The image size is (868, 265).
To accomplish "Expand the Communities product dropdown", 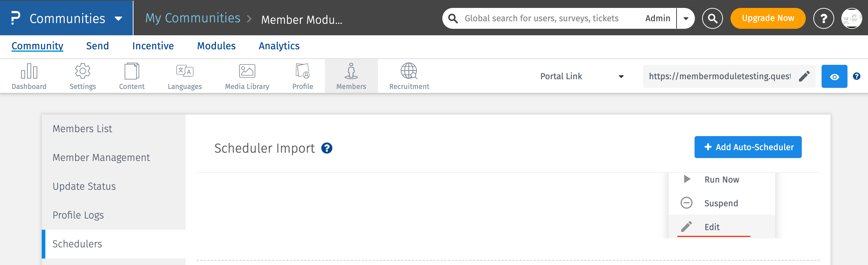I will [118, 19].
